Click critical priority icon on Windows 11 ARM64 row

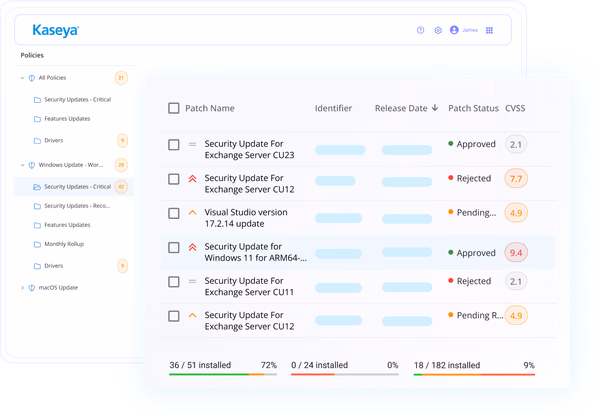[192, 247]
